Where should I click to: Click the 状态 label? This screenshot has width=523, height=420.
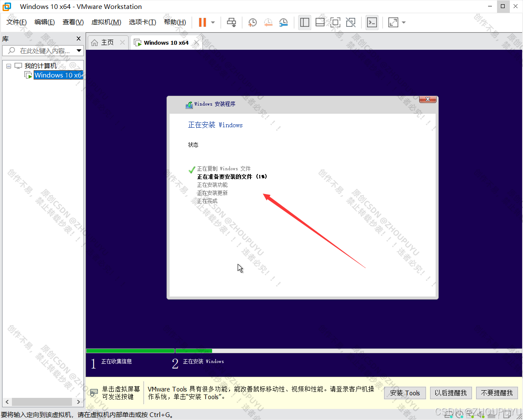pos(193,145)
